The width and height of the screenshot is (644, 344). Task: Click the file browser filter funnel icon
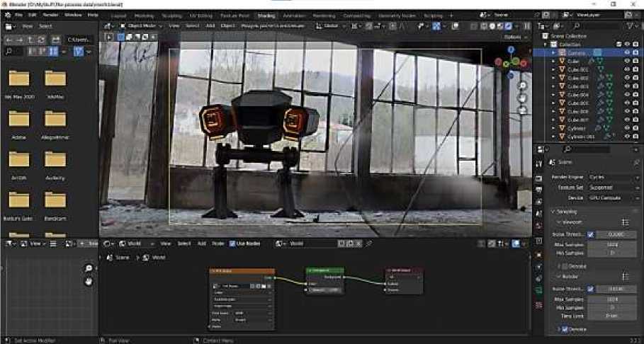[79, 52]
